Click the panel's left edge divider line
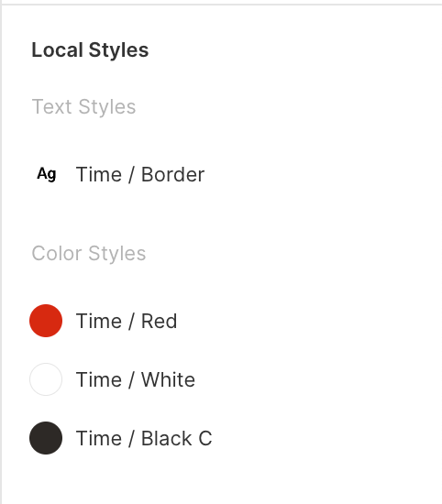The height and width of the screenshot is (504, 442). pos(1,254)
